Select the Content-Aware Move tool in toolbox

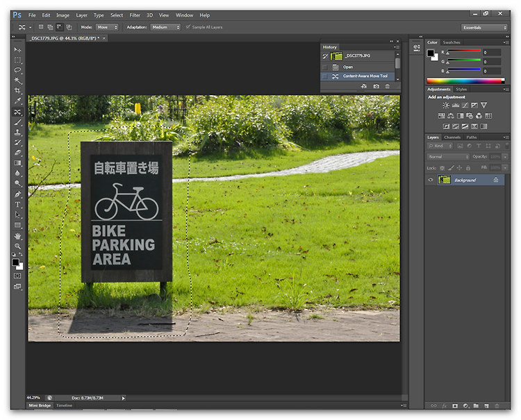point(17,112)
